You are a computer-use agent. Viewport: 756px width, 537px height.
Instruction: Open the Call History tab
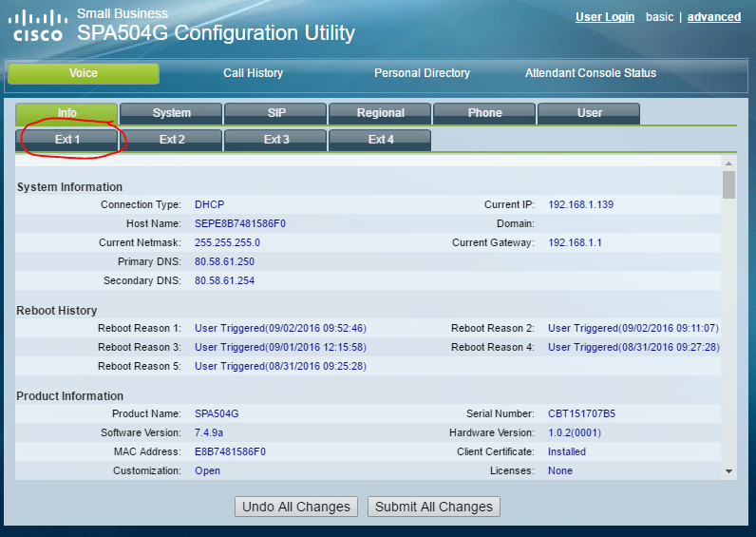pos(253,73)
